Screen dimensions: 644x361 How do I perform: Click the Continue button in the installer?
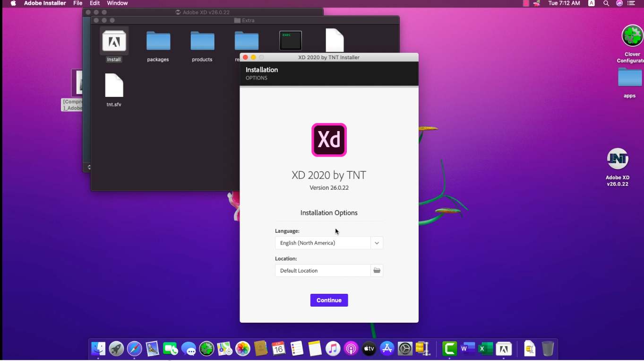329,300
